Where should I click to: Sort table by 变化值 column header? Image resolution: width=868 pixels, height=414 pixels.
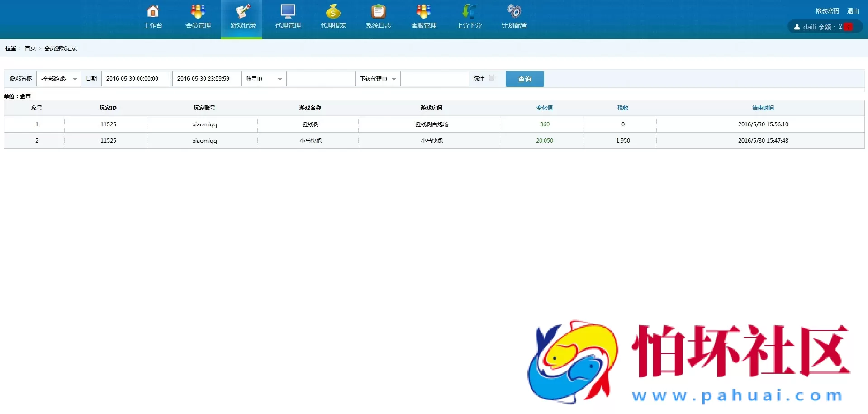544,108
